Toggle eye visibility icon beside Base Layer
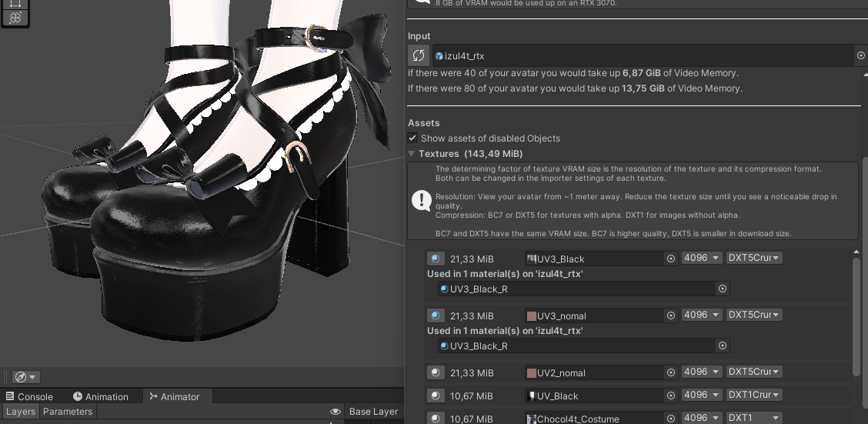 click(x=335, y=412)
